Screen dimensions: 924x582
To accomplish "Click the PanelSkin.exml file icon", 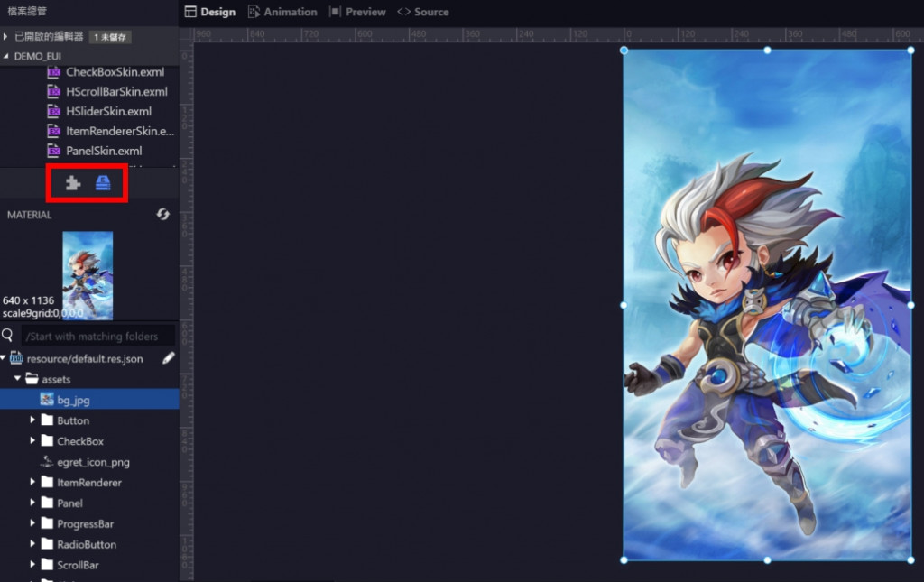I will (53, 151).
